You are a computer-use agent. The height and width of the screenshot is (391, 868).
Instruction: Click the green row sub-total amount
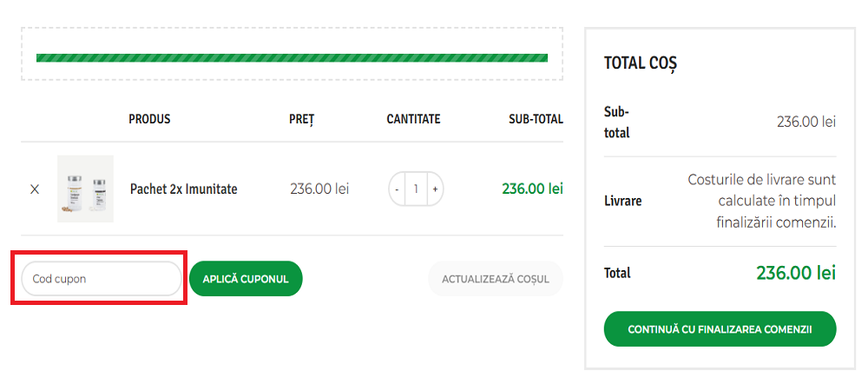coord(532,189)
